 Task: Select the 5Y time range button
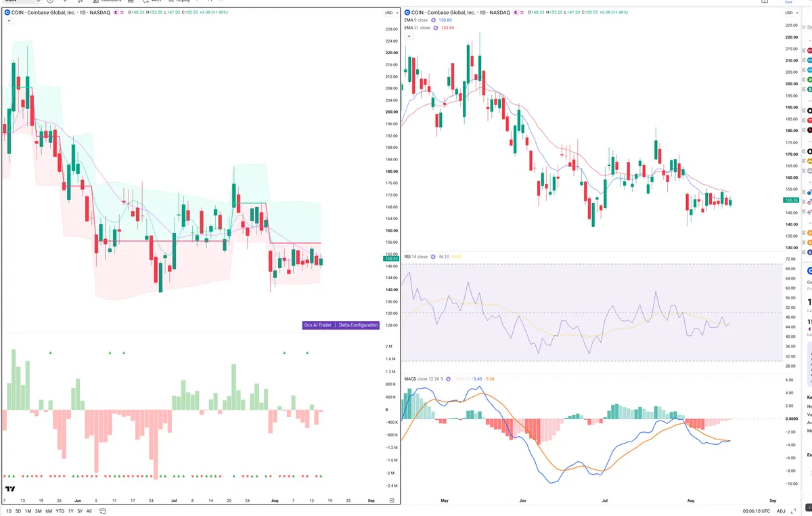(x=80, y=511)
